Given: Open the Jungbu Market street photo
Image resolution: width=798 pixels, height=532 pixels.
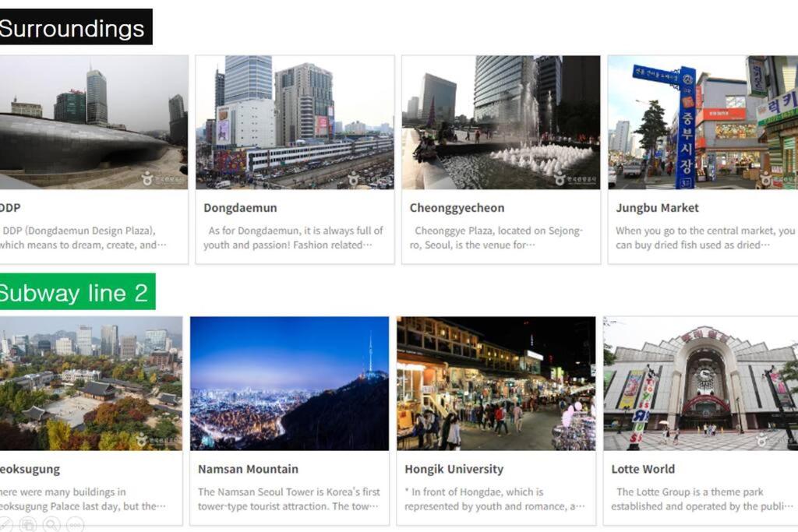Looking at the screenshot, I should 703,122.
